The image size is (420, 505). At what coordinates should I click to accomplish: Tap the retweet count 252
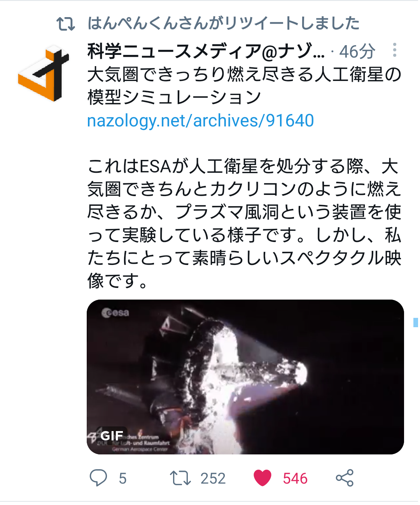[x=213, y=479]
